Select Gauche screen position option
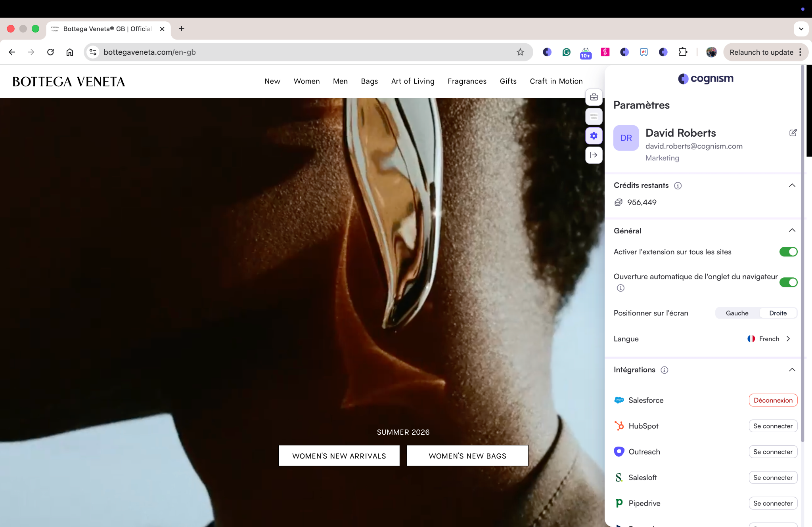Viewport: 812px width, 527px height. click(x=737, y=313)
